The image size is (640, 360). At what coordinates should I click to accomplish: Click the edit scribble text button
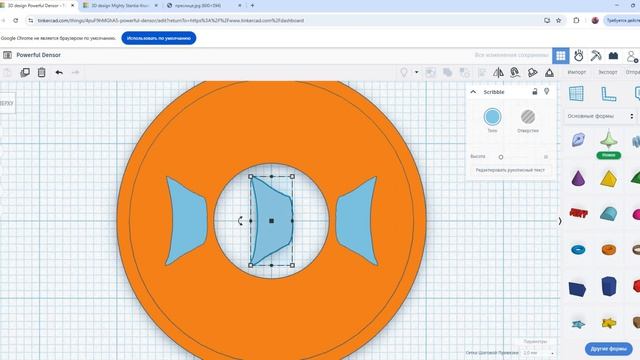(x=510, y=170)
